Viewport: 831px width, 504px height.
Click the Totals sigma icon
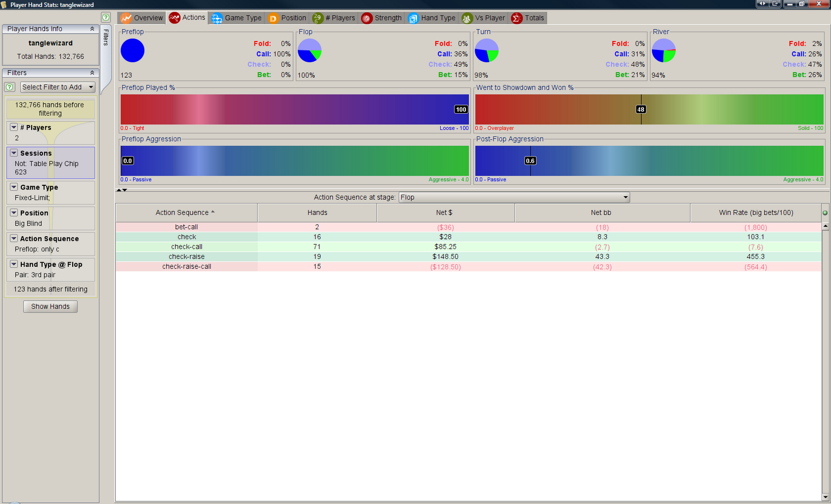[517, 19]
